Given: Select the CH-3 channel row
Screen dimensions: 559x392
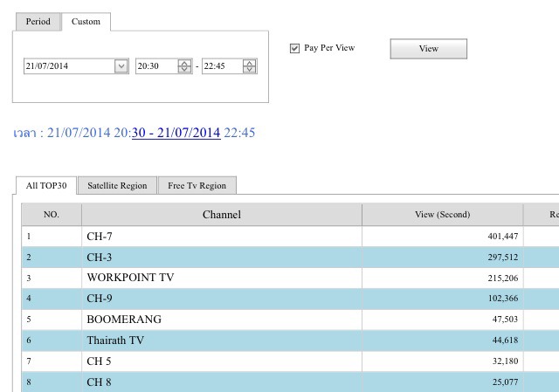Looking at the screenshot, I should point(290,258).
